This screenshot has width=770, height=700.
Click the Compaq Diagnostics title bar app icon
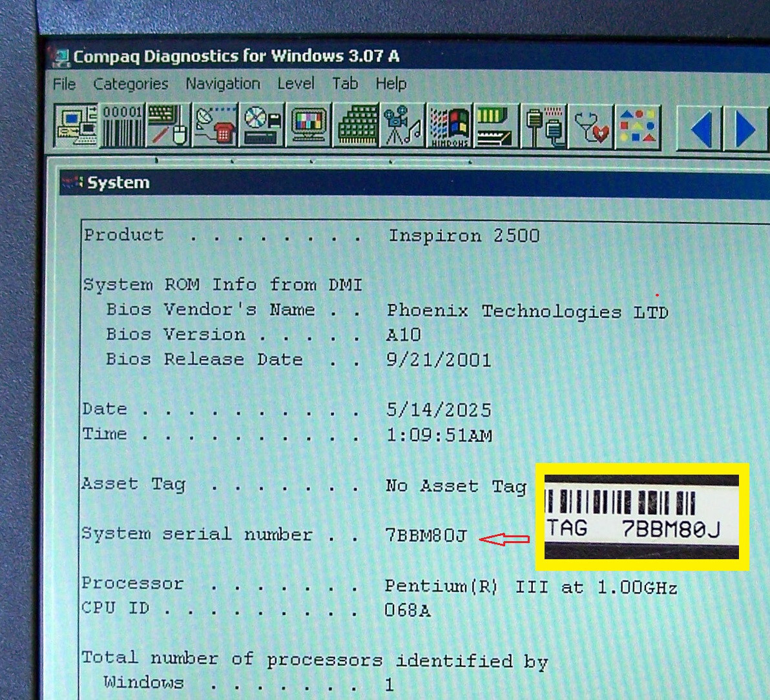coord(60,57)
